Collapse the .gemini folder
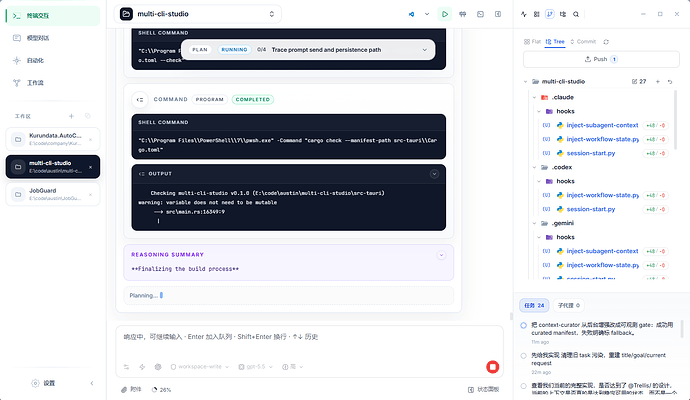The image size is (690, 400). coord(534,223)
